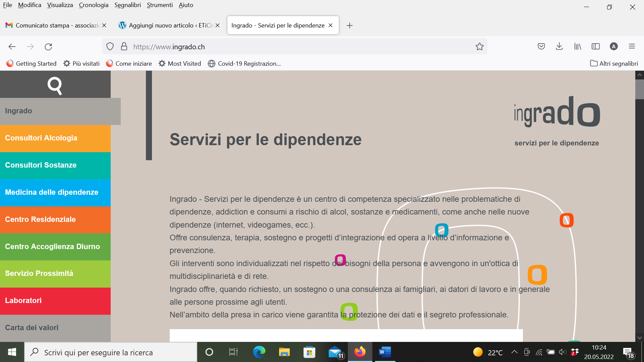Viewport: 644px width, 362px height.
Task: Open the File menu
Action: pyautogui.click(x=7, y=5)
